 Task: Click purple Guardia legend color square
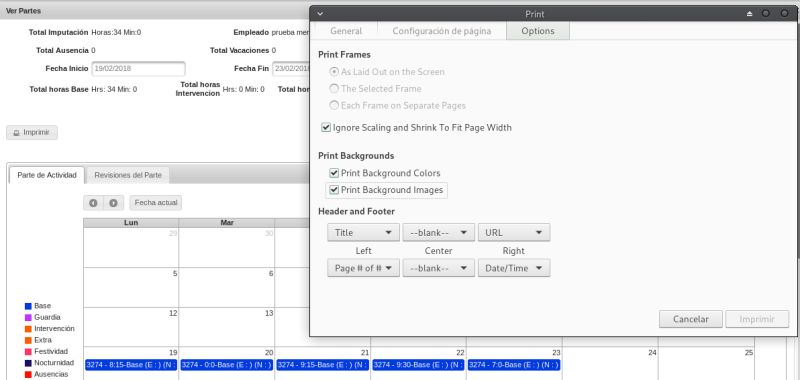pos(29,317)
